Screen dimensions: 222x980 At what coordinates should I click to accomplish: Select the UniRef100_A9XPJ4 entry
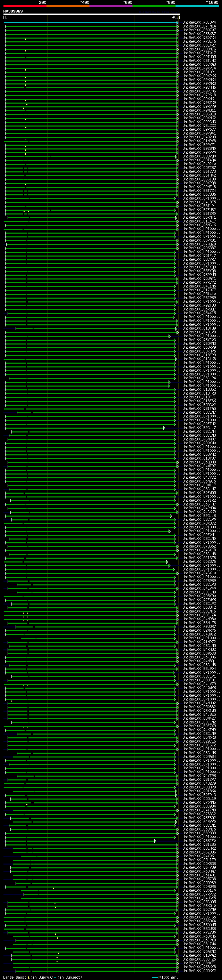199,68
